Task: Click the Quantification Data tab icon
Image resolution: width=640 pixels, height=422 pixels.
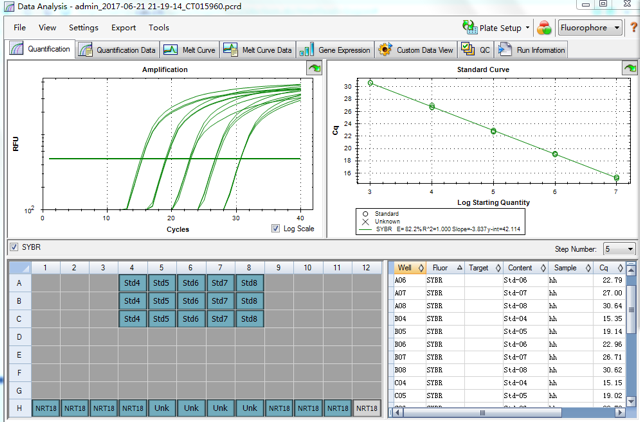Action: click(85, 50)
